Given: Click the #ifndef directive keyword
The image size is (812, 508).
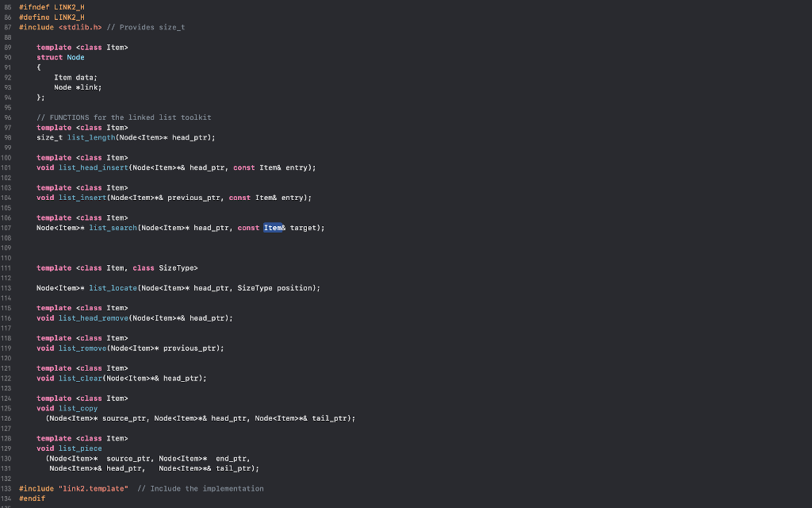Looking at the screenshot, I should coord(34,7).
